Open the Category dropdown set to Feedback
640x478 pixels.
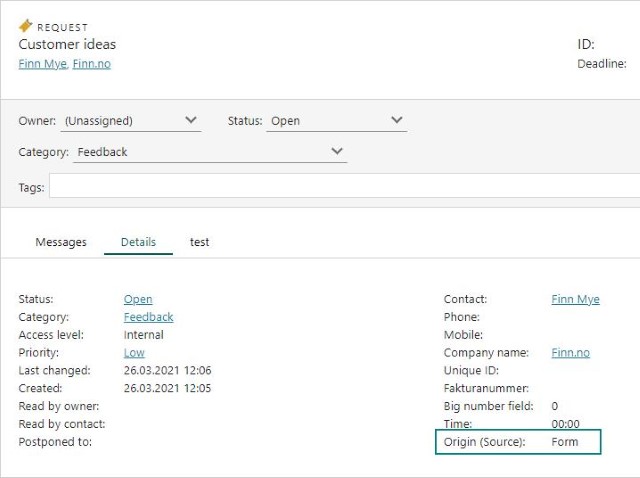[x=210, y=152]
